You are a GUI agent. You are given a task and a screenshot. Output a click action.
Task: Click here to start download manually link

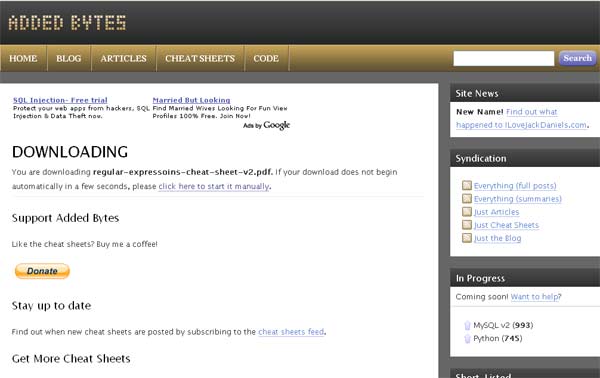214,186
